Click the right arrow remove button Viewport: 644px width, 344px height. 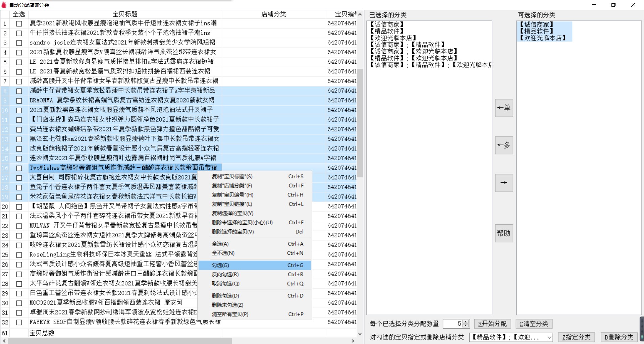pos(504,183)
